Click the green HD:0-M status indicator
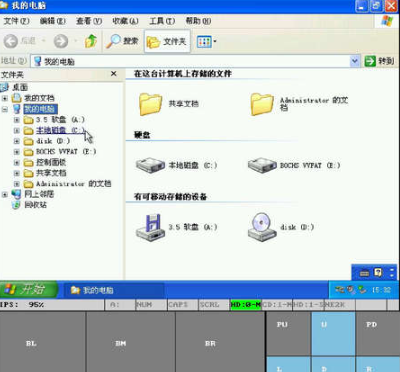Viewport: 400px width, 372px height. pos(246,305)
